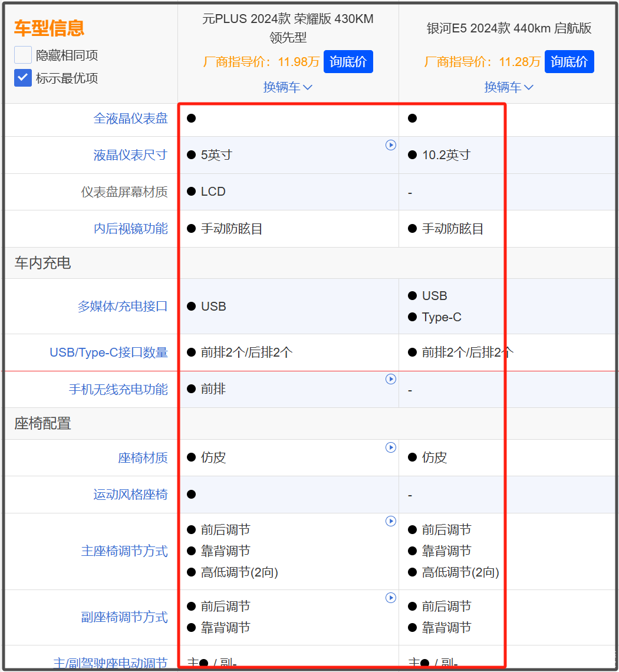Open the 多媒体/充电接口 parameter link
Screen dimensions: 619x672
click(123, 307)
